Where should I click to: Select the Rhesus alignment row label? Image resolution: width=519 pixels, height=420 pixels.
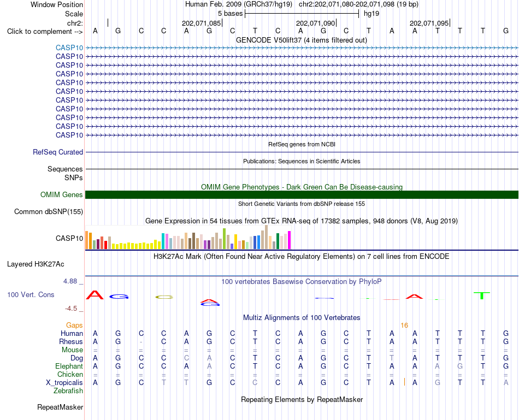point(71,341)
